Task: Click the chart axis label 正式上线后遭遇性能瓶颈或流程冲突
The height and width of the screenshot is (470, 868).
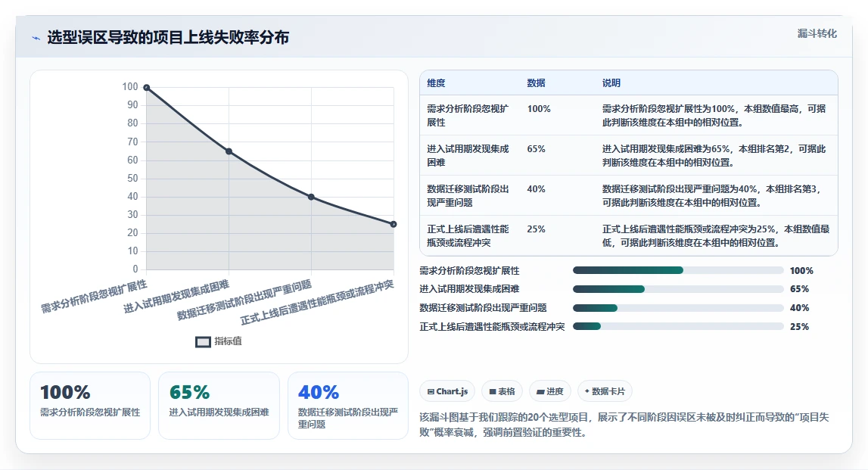Action: pyautogui.click(x=317, y=302)
